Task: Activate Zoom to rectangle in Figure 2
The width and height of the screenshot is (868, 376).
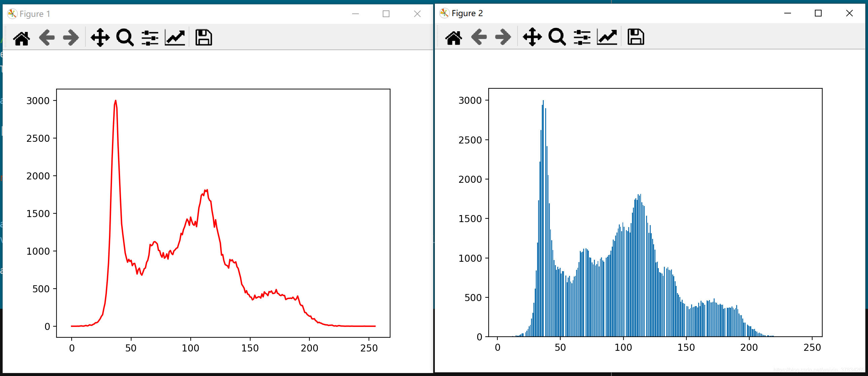Action: point(557,37)
